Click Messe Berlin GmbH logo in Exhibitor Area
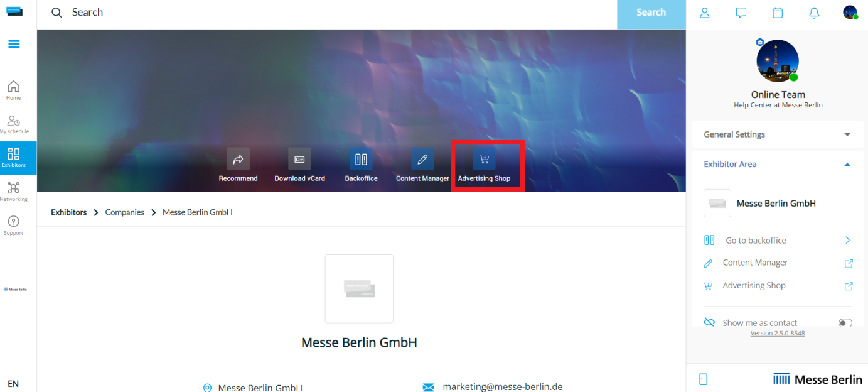 point(717,204)
